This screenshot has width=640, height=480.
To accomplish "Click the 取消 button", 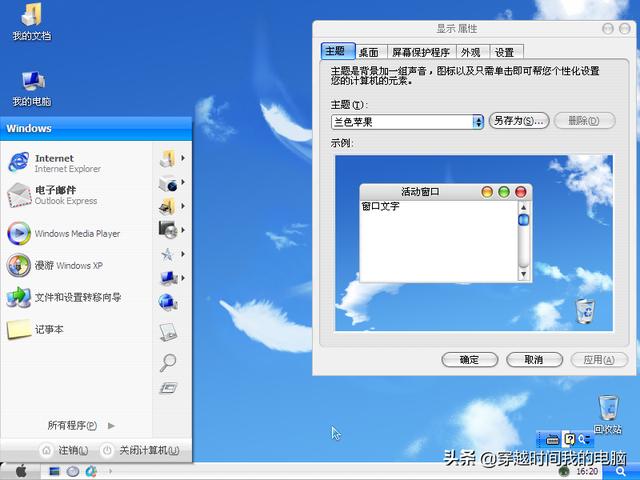I will (x=534, y=360).
